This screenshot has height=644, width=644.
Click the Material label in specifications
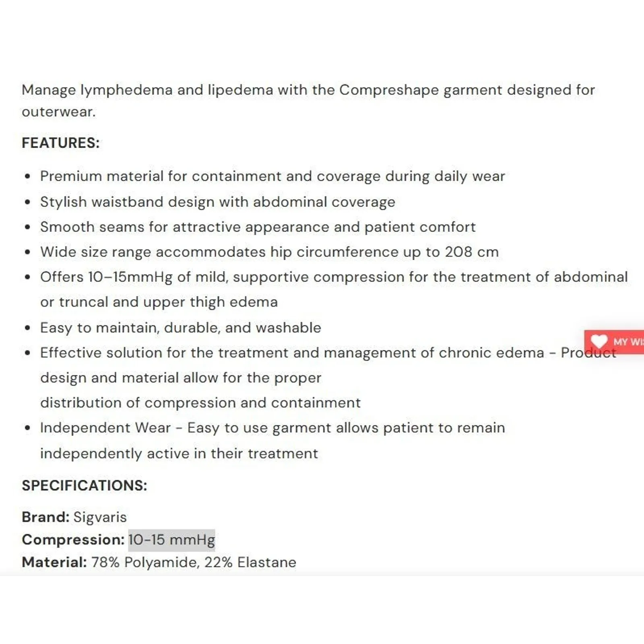pyautogui.click(x=54, y=562)
